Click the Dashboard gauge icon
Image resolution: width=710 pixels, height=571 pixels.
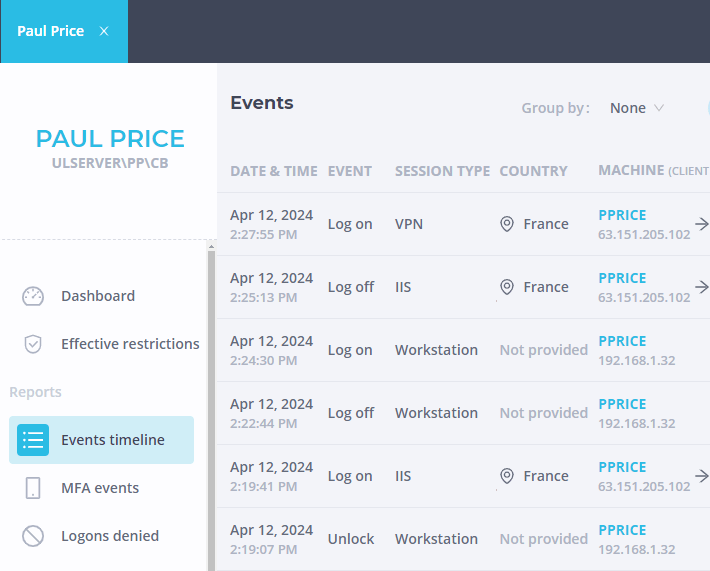coord(33,296)
